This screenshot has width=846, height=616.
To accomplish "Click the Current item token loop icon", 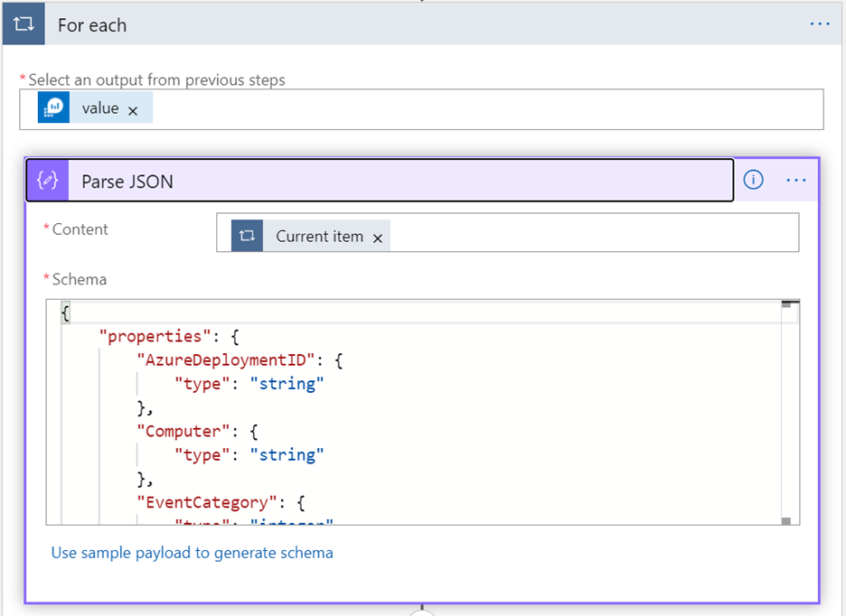I will coord(247,236).
